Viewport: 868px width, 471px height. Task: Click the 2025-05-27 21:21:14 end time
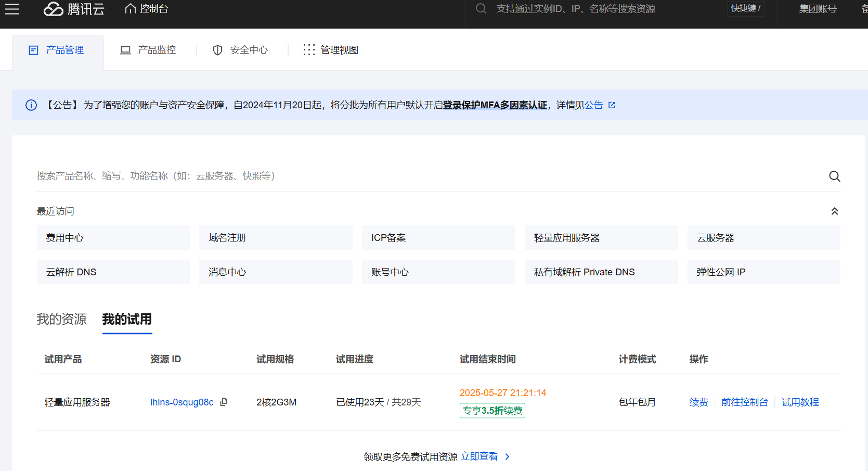503,393
